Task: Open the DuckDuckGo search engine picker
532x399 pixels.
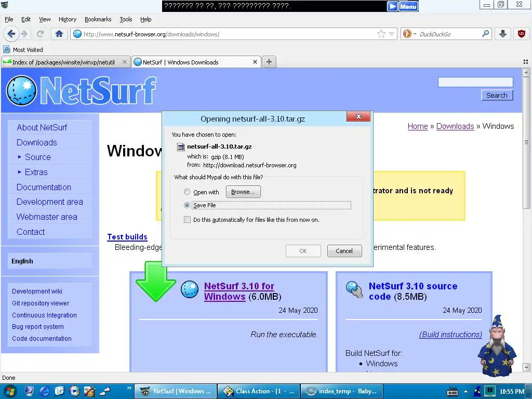Action: click(409, 34)
